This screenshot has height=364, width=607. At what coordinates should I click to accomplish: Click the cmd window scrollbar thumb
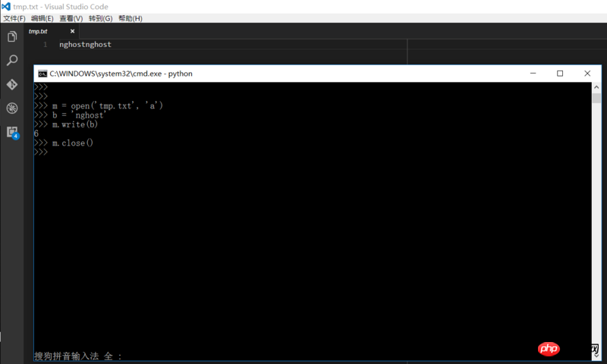tap(596, 98)
